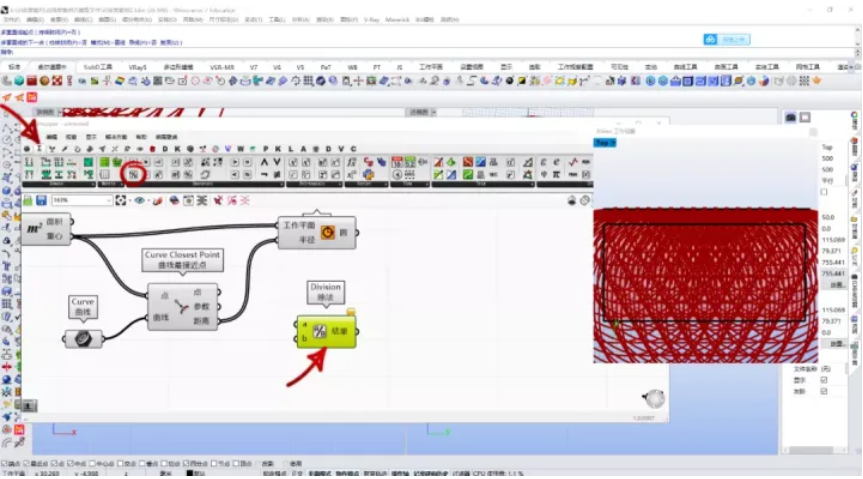Image resolution: width=863 pixels, height=479 pixels.
Task: Enable the 切点 osnap checkbox
Action: pyautogui.click(x=165, y=464)
